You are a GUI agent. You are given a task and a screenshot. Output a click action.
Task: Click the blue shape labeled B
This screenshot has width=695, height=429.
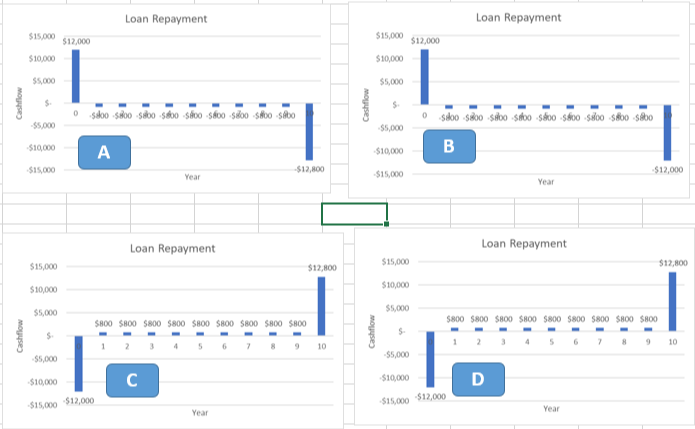[x=449, y=146]
